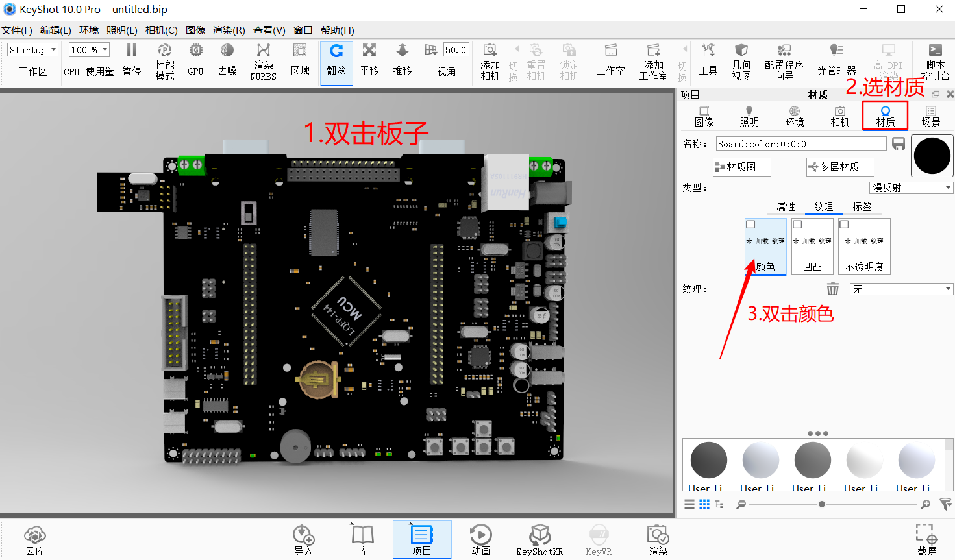This screenshot has height=560, width=955.
Task: Open 库 library panel
Action: (363, 541)
